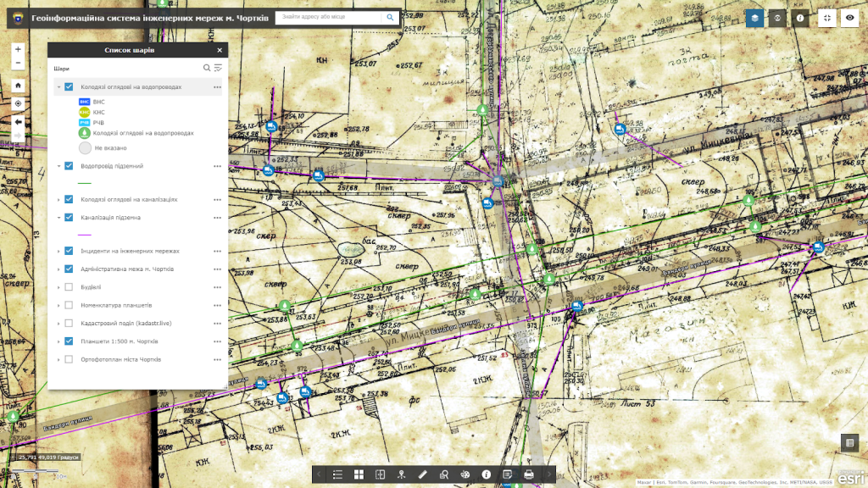Image resolution: width=868 pixels, height=488 pixels.
Task: Toggle the eye visibility button top right
Action: pos(849,18)
